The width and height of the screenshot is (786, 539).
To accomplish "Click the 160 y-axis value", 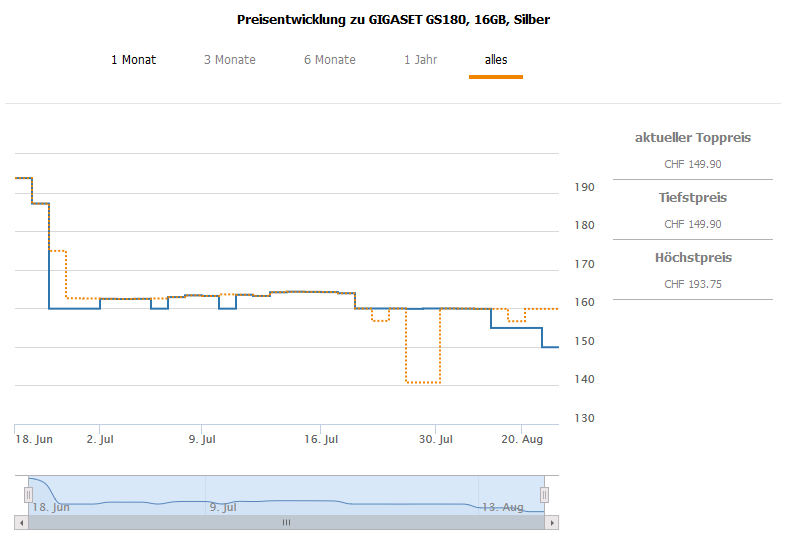I will 584,302.
